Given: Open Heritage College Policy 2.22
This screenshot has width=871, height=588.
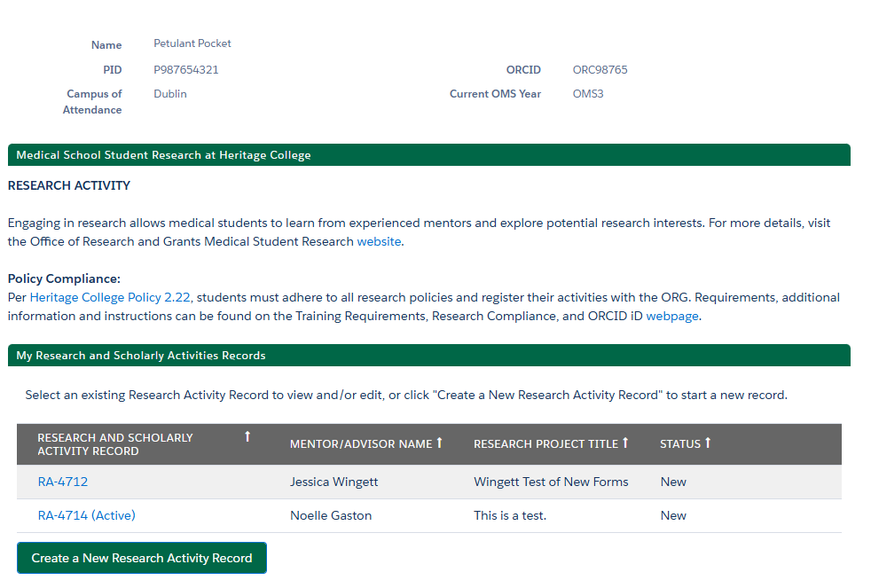Looking at the screenshot, I should (x=110, y=296).
